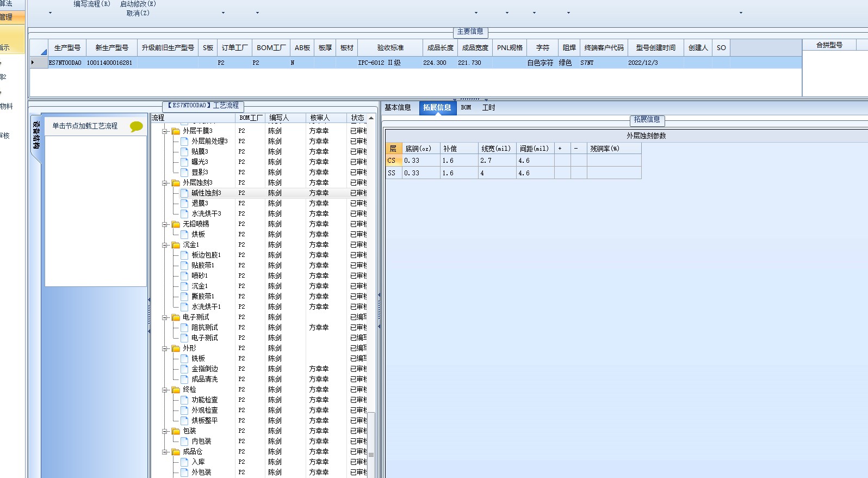
Task: Open the BOM tab
Action: (x=466, y=108)
